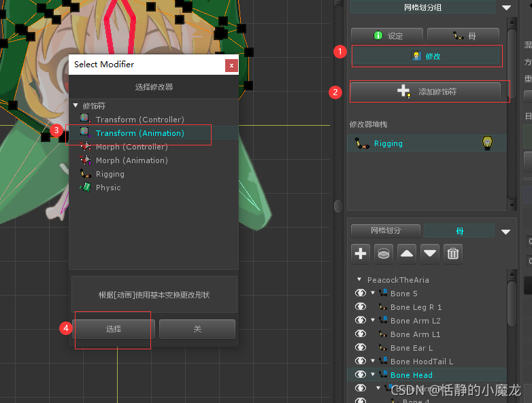Click the Bone Ear L icon
This screenshot has height=403, width=532.
[384, 347]
